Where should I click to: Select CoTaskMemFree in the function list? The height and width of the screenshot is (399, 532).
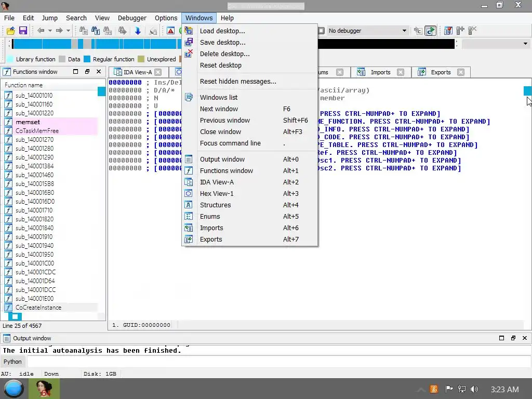point(37,131)
